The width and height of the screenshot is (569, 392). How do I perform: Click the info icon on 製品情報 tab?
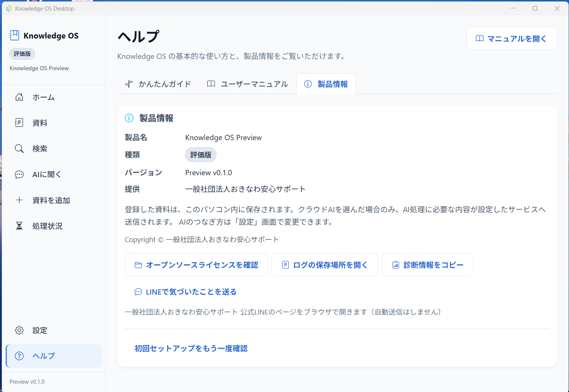[x=308, y=84]
